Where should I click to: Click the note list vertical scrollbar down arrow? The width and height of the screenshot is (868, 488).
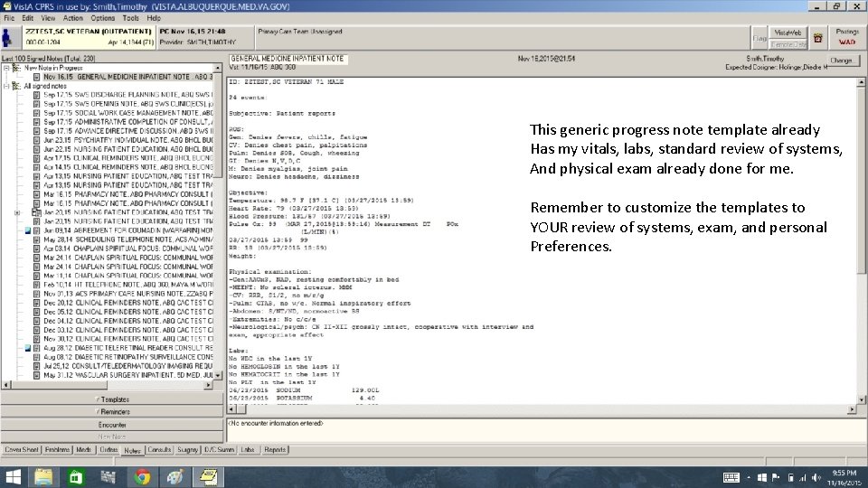pos(218,375)
